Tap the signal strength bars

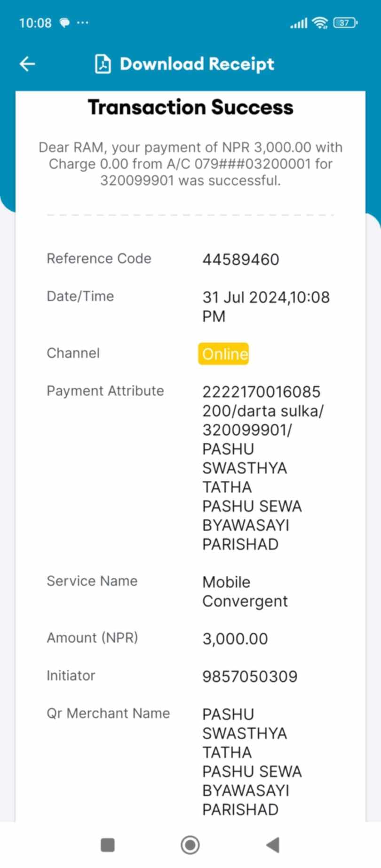pos(299,23)
